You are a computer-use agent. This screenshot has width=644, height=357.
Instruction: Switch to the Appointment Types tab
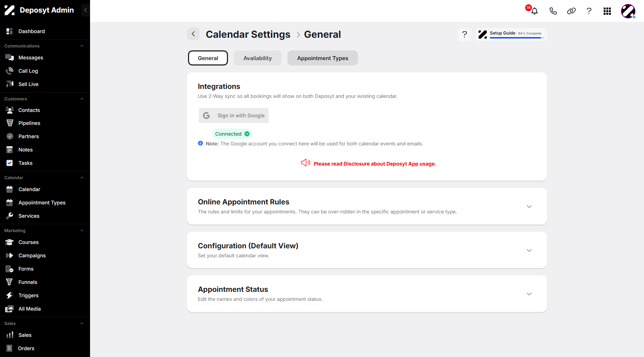[x=323, y=58]
